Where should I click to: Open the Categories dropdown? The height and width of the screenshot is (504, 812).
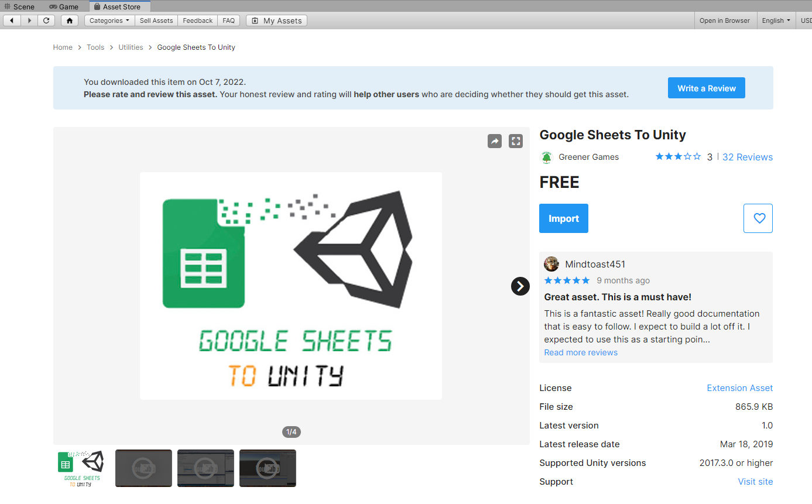pos(109,20)
